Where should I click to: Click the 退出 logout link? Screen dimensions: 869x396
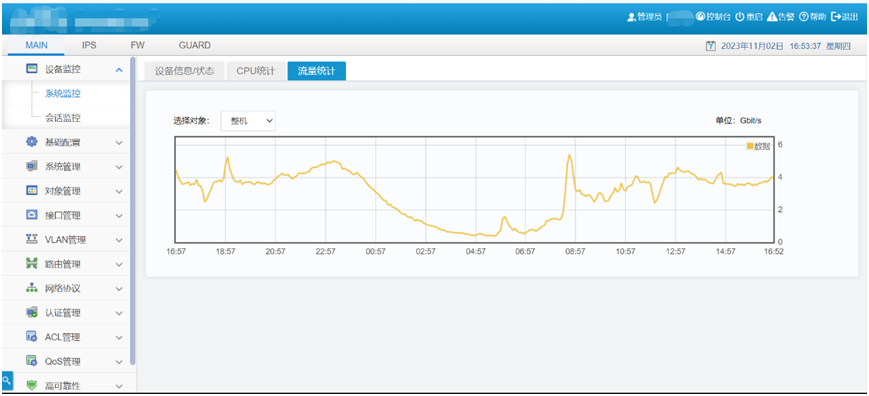click(x=845, y=17)
